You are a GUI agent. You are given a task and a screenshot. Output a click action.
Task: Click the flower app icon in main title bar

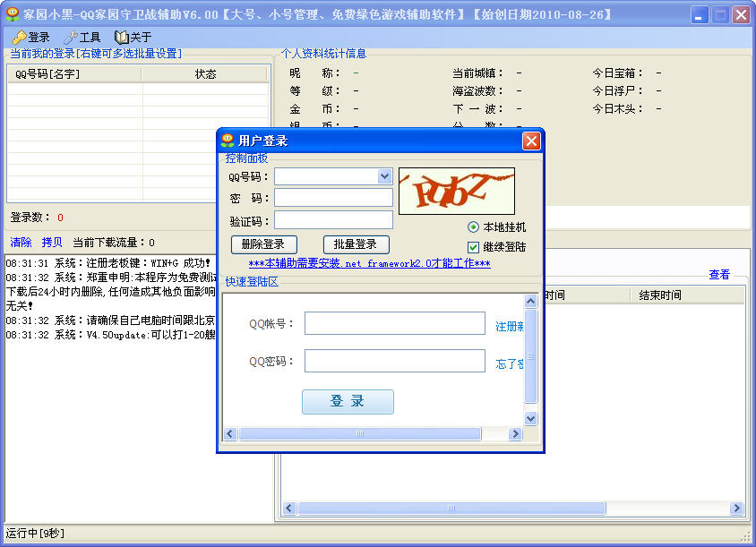click(x=13, y=14)
